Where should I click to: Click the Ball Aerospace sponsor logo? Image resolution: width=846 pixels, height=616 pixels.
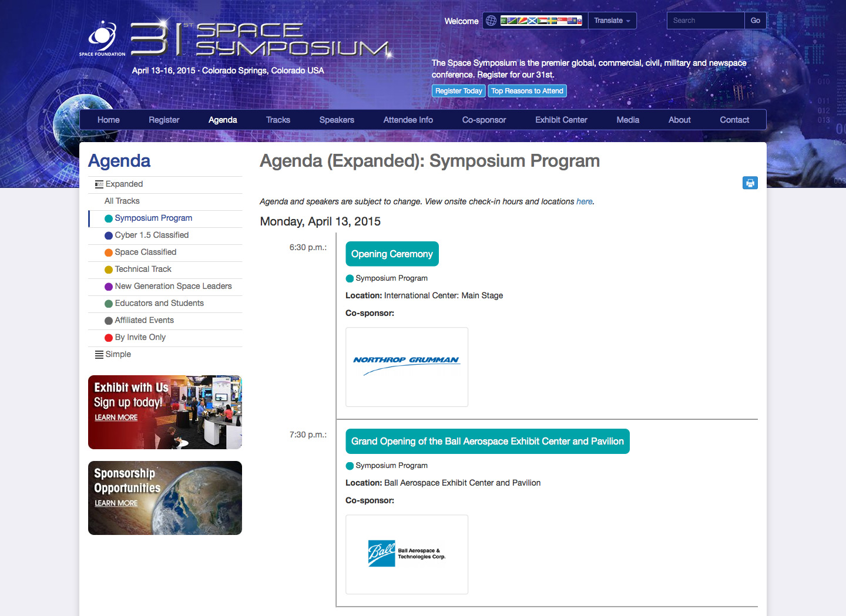(407, 554)
